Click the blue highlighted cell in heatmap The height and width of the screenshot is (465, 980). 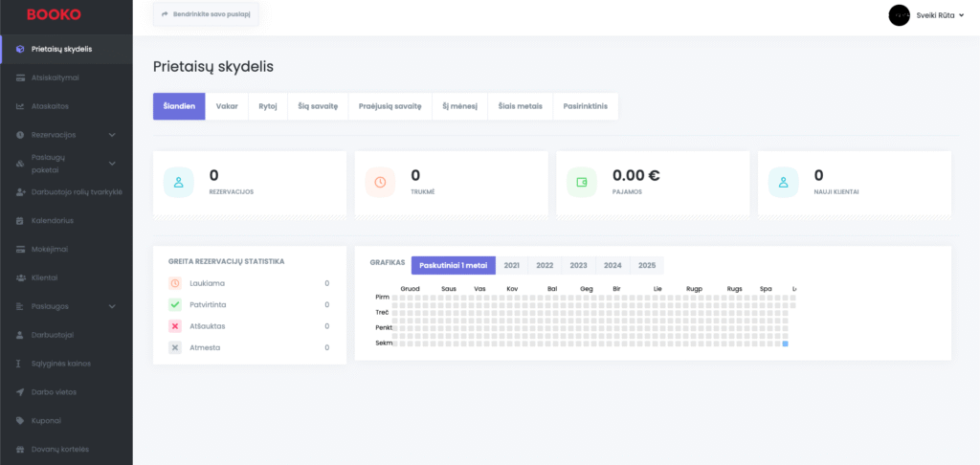tap(786, 343)
